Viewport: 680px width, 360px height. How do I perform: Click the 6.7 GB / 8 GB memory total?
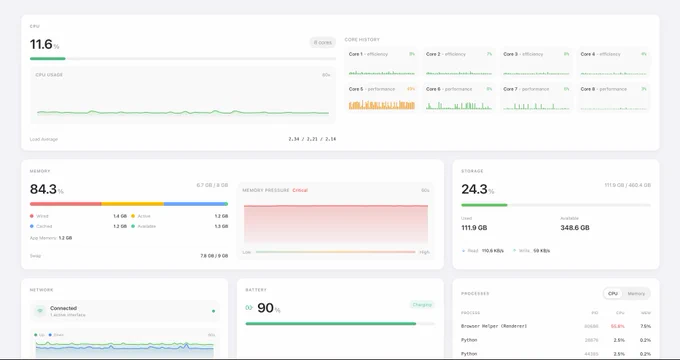tap(212, 185)
